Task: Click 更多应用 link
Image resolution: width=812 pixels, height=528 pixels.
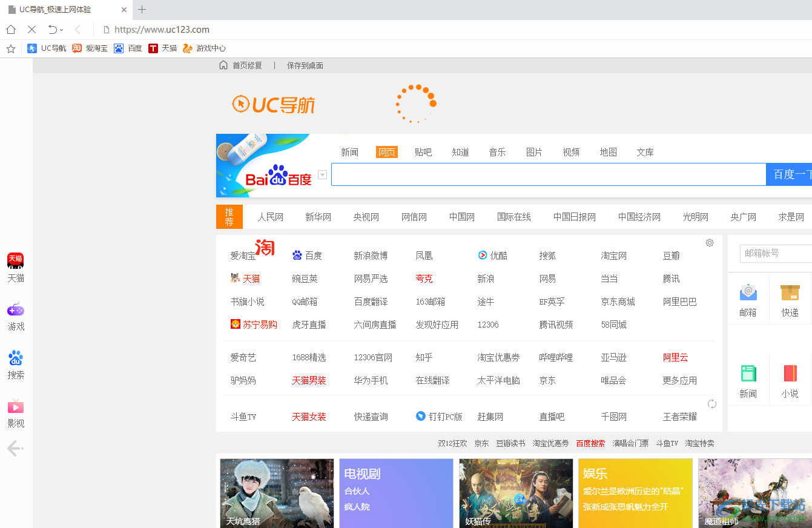Action: tap(679, 380)
